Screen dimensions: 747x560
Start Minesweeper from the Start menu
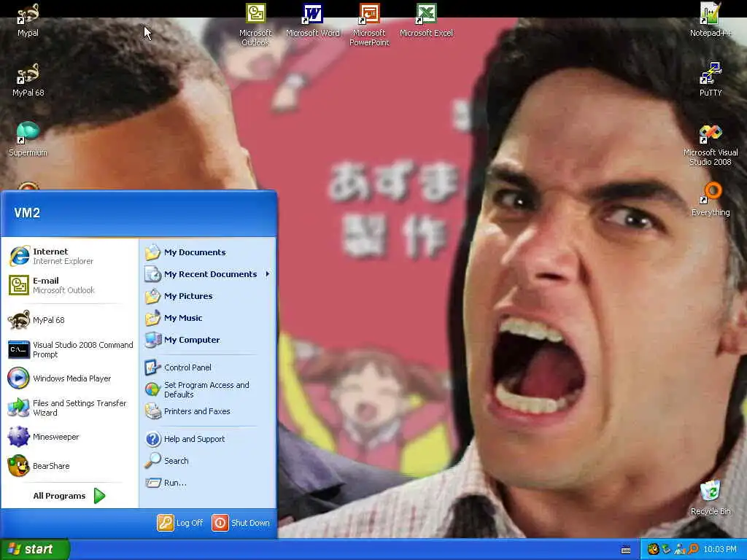(70, 437)
